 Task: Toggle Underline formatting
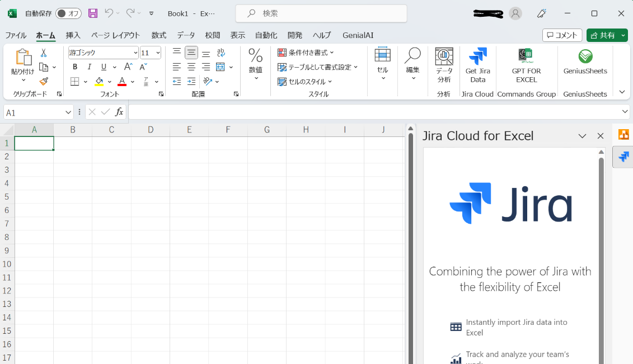(104, 67)
